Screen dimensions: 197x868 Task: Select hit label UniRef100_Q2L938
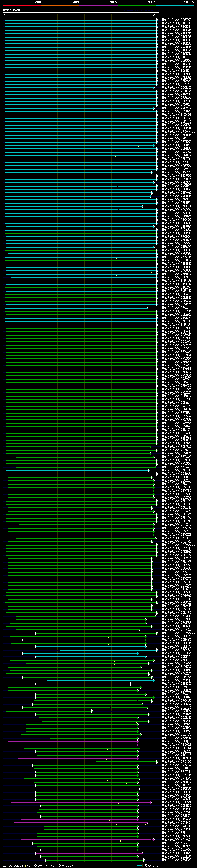click(177, 74)
